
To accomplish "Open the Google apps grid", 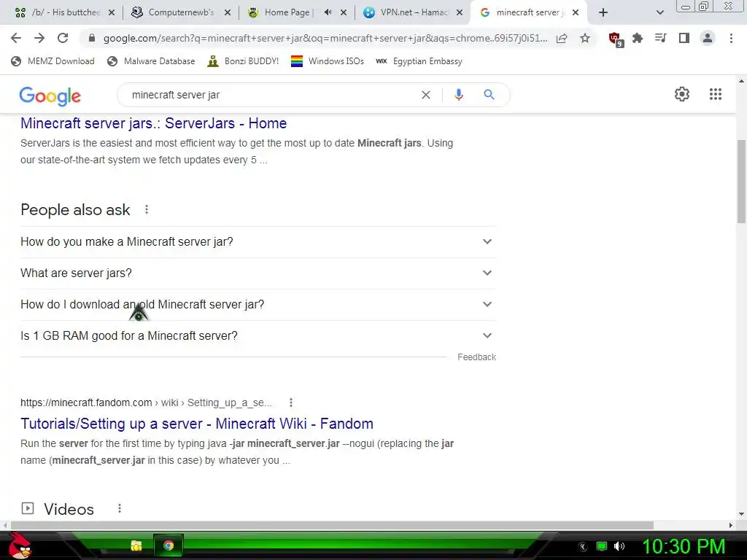I will [x=715, y=94].
